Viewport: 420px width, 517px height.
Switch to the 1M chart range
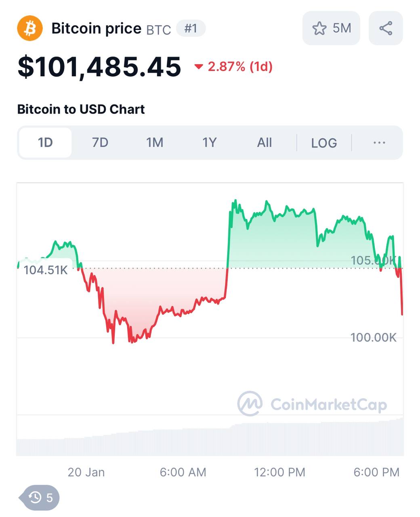[155, 143]
